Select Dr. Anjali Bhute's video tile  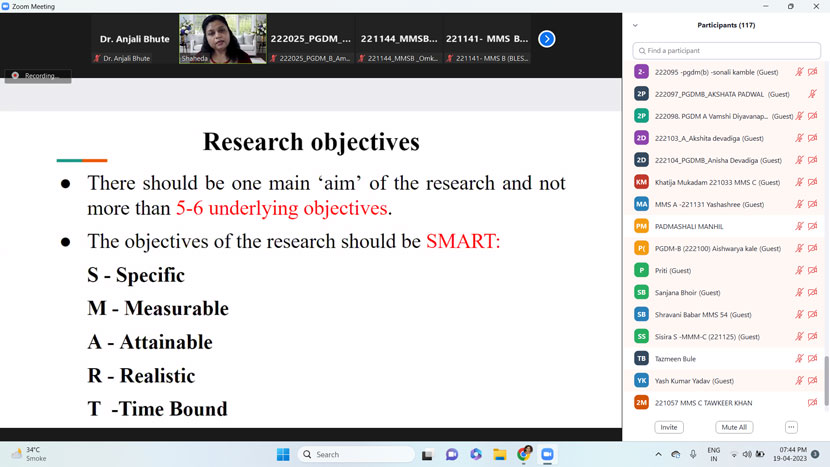134,39
